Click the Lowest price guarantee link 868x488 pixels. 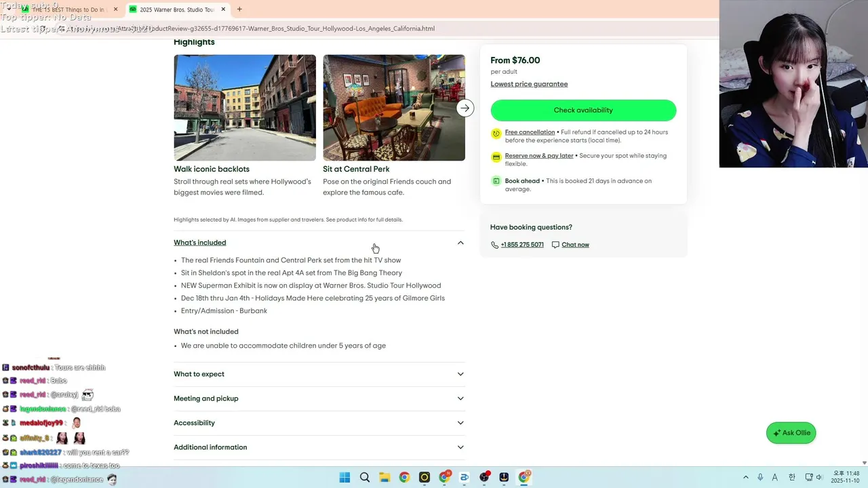[x=529, y=84]
